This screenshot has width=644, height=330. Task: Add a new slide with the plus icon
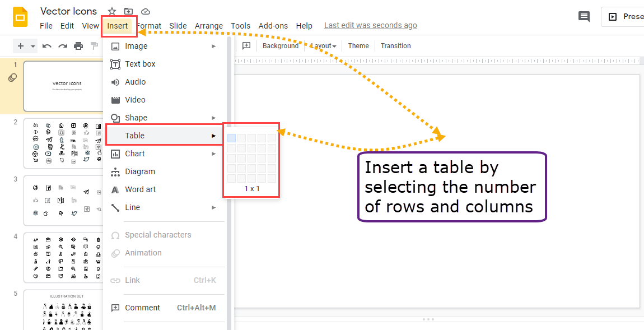20,46
